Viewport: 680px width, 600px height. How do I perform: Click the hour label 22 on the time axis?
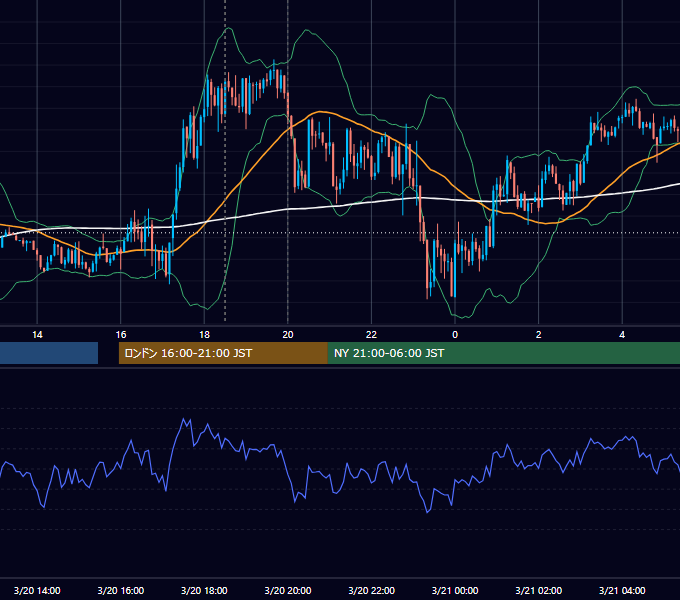coord(371,335)
